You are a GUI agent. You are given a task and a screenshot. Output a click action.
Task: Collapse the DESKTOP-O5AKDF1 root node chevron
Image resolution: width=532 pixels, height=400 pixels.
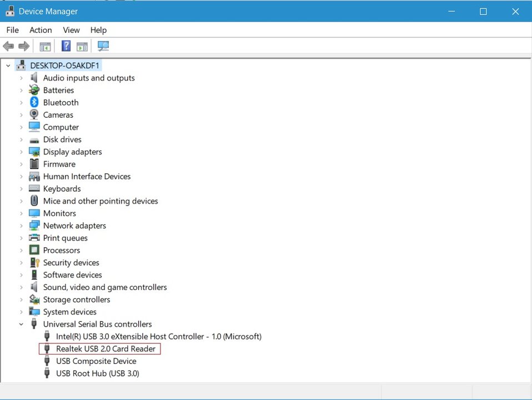[8, 66]
